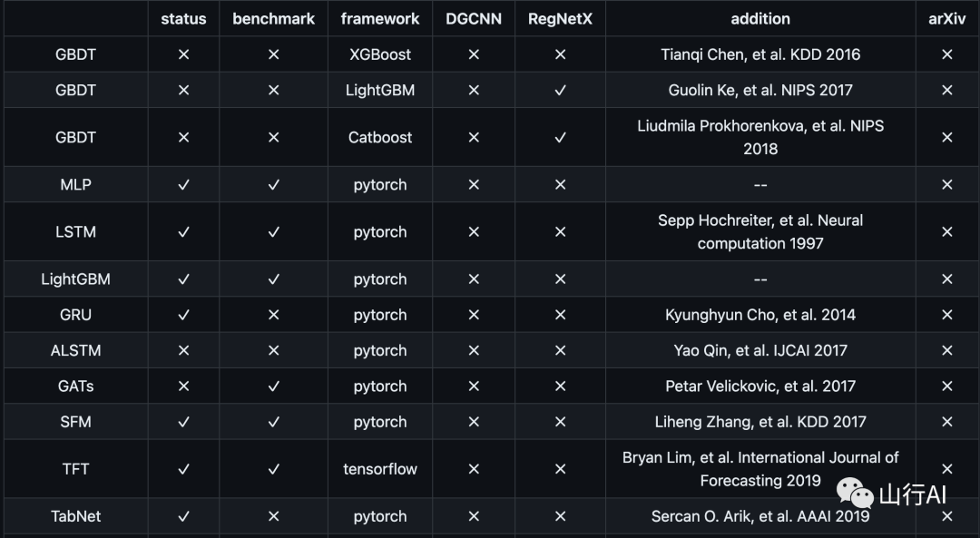Select the SFM model name cell

(75, 422)
